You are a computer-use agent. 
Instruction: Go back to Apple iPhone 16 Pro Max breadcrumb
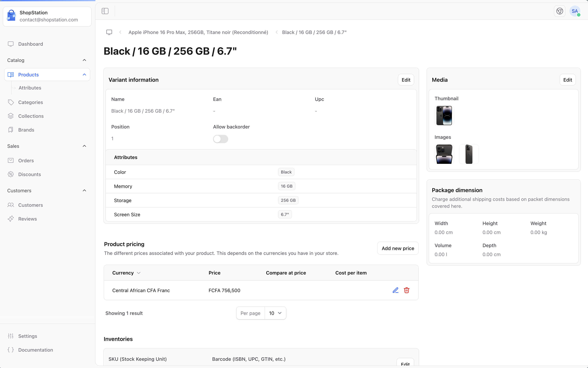(x=198, y=32)
